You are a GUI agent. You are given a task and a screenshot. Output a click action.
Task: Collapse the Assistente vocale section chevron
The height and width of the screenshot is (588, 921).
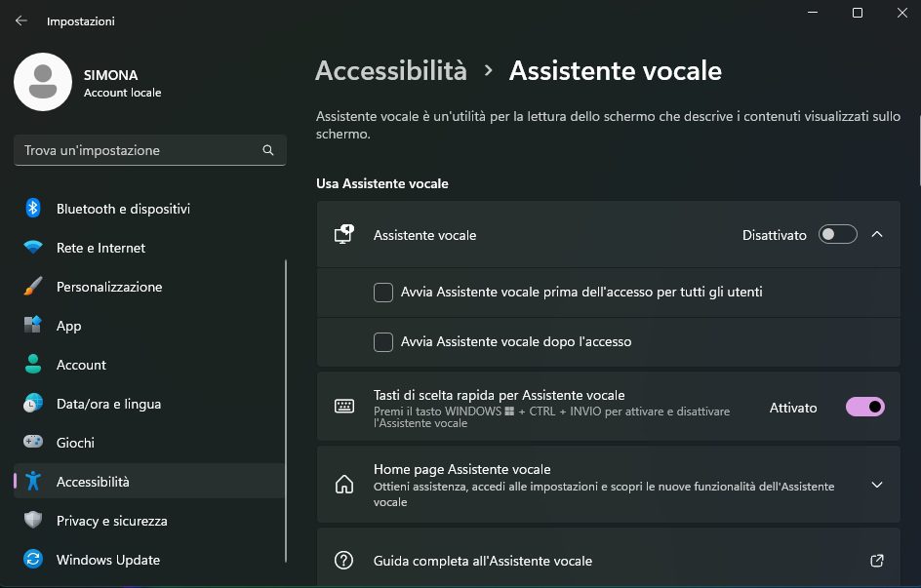(877, 235)
